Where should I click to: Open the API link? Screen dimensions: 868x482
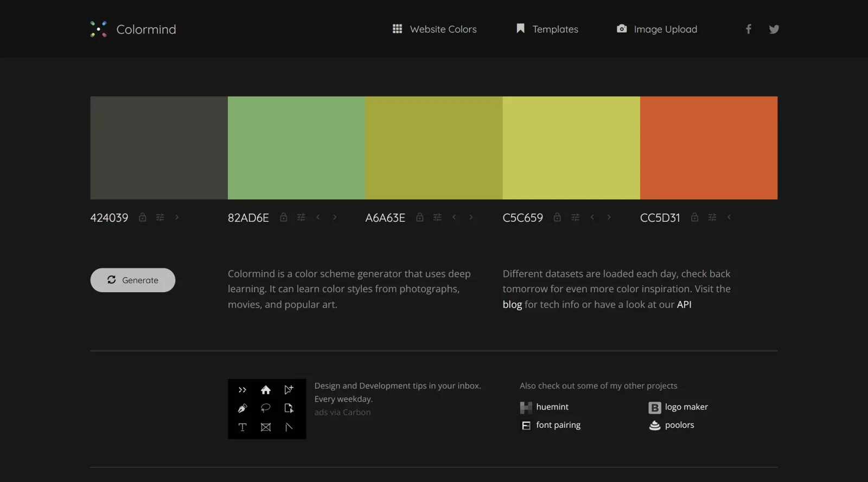coord(684,305)
